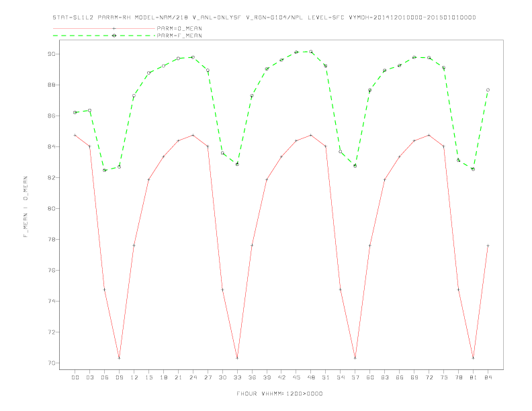Click the x-axis tick label 78
Viewport: 532px width, 411px height.
point(458,377)
